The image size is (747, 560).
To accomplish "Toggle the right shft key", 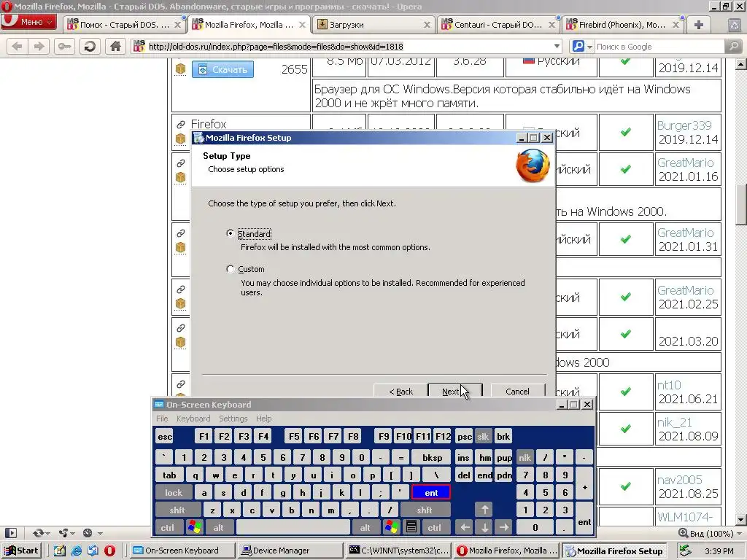I will pos(424,510).
